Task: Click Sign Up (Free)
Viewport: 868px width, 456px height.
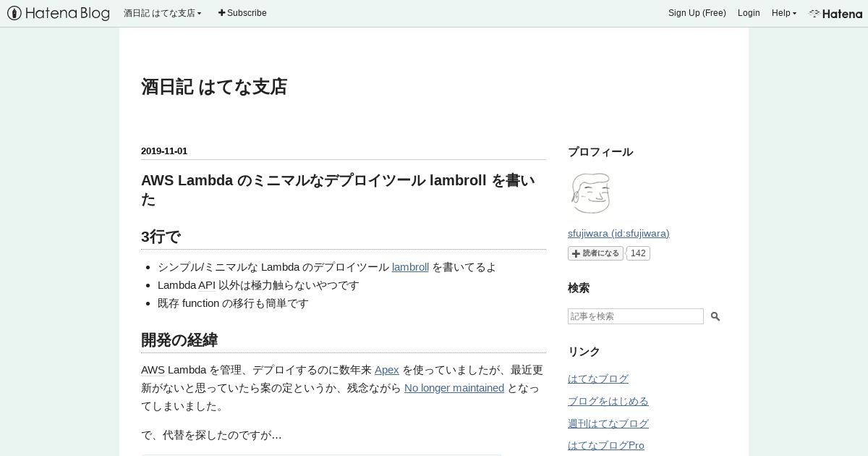Action: pos(697,13)
